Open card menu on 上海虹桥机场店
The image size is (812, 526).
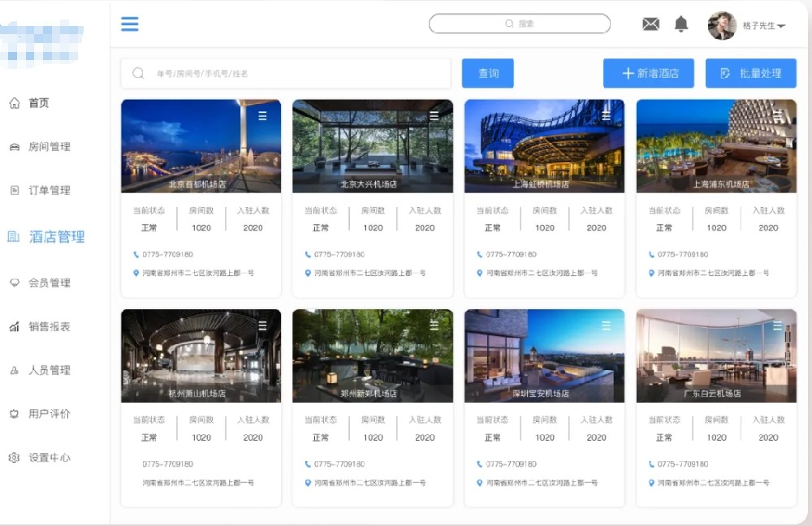tap(606, 116)
